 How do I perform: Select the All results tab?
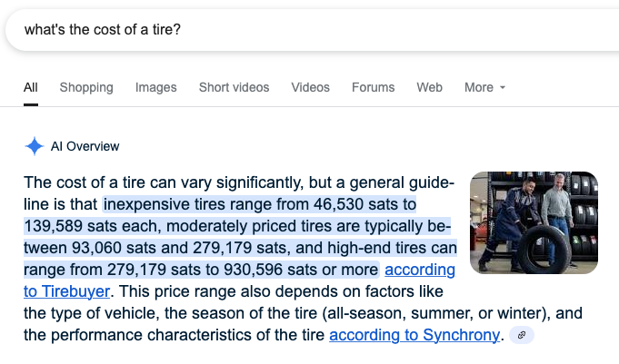pyautogui.click(x=31, y=87)
